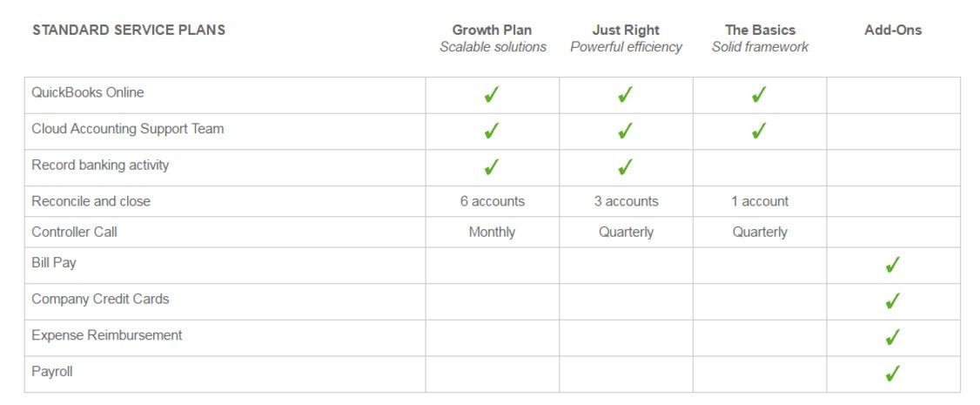Screen dimensions: 980x405
Task: Click the Standard Service Plans heading
Action: [129, 30]
